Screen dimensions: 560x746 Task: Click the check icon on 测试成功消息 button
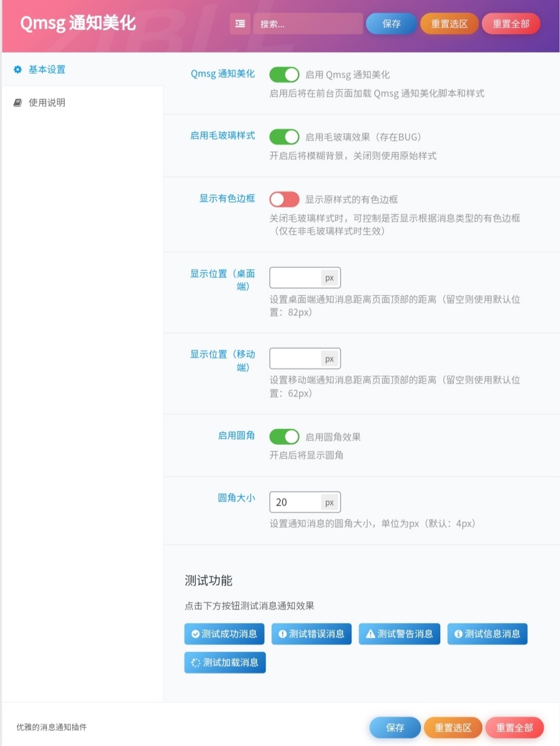195,634
